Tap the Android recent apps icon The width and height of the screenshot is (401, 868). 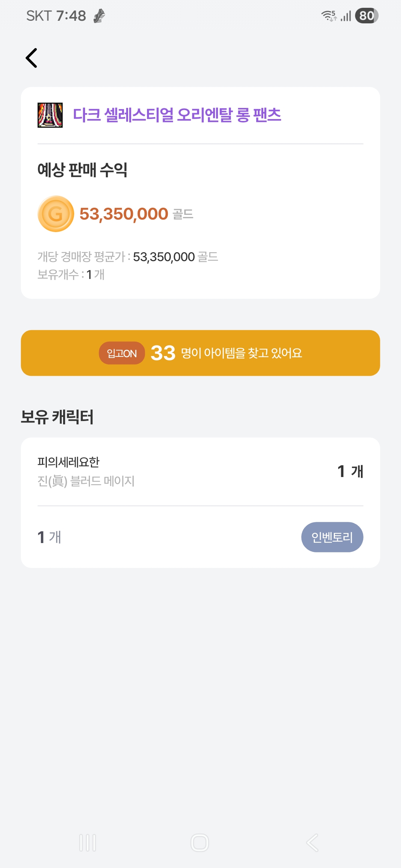click(x=88, y=843)
